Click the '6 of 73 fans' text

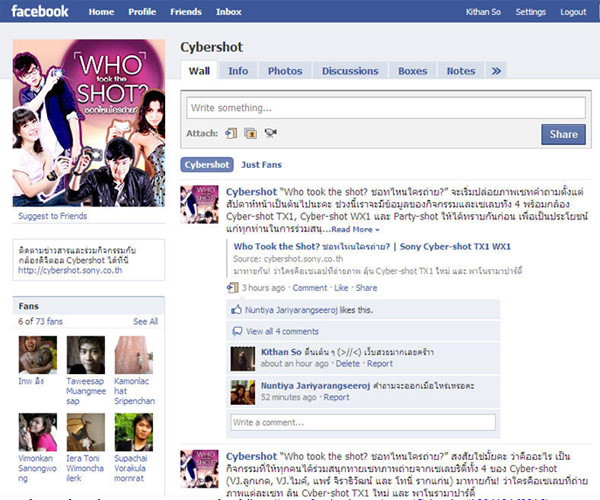coord(40,321)
